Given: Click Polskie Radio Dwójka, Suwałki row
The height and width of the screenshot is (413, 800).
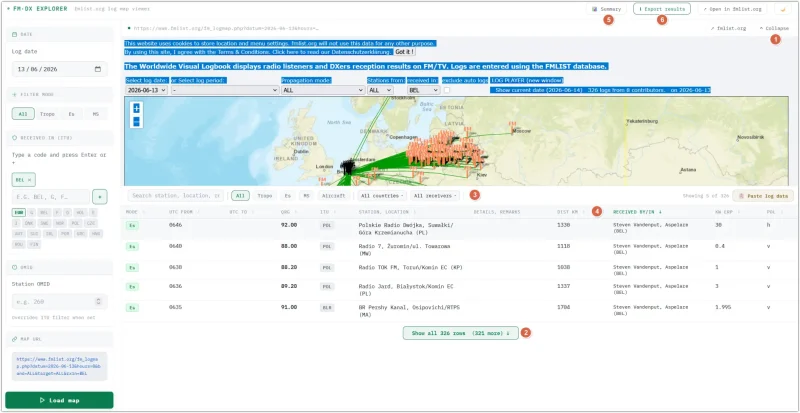Looking at the screenshot, I should [458, 228].
